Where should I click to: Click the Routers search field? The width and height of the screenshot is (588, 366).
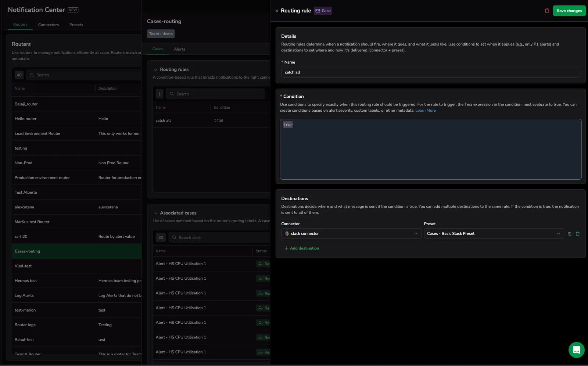click(85, 75)
